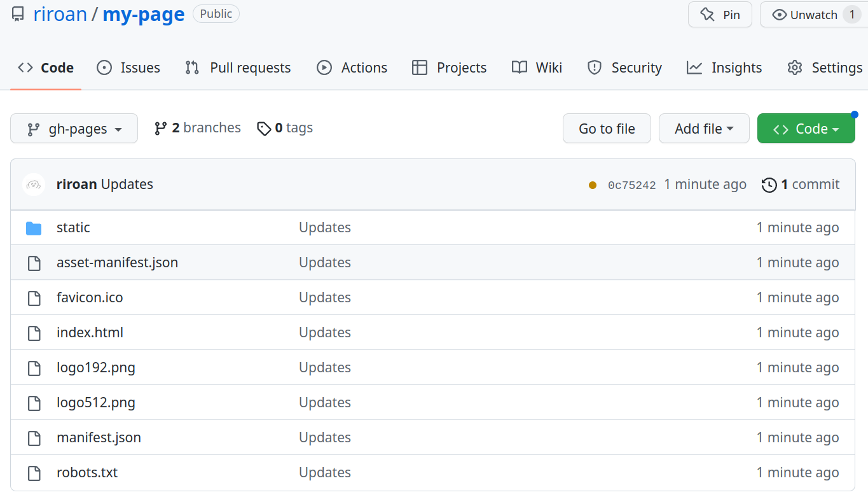Click Updates commit message on robots.txt row

(x=325, y=472)
